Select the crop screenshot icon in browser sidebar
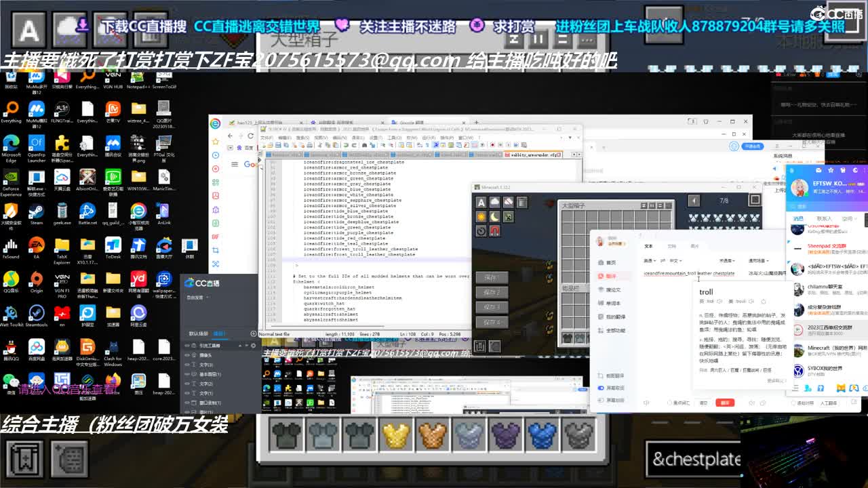Screen dimensions: 868x488 point(215,250)
